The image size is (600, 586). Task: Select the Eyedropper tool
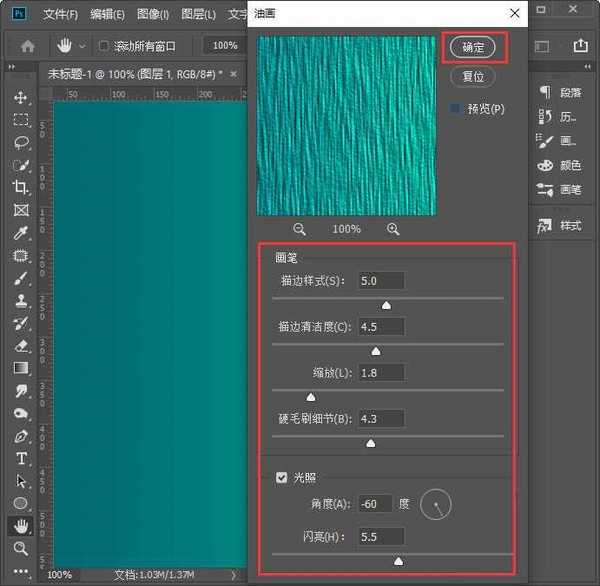(20, 233)
